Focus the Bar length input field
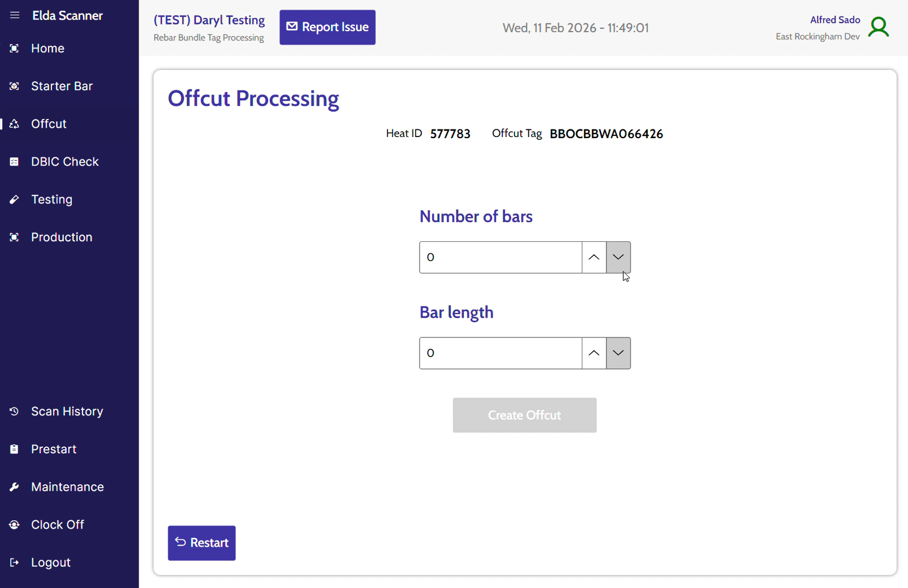 coord(500,353)
